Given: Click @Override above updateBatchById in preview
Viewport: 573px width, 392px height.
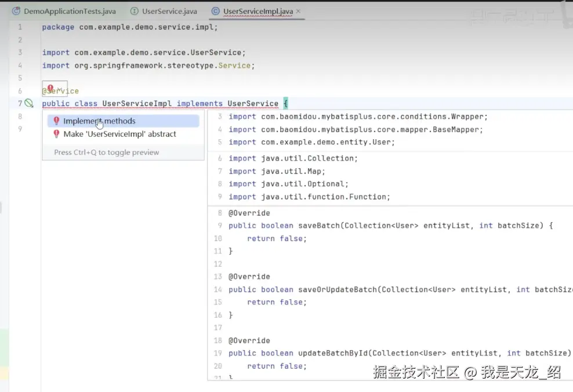Looking at the screenshot, I should (x=249, y=340).
